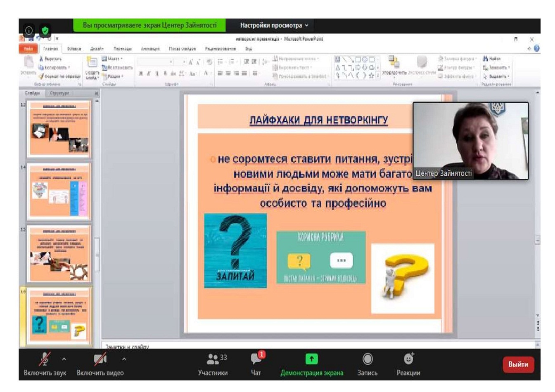Turn on camera with Включить видео
The width and height of the screenshot is (555, 392).
tap(100, 364)
